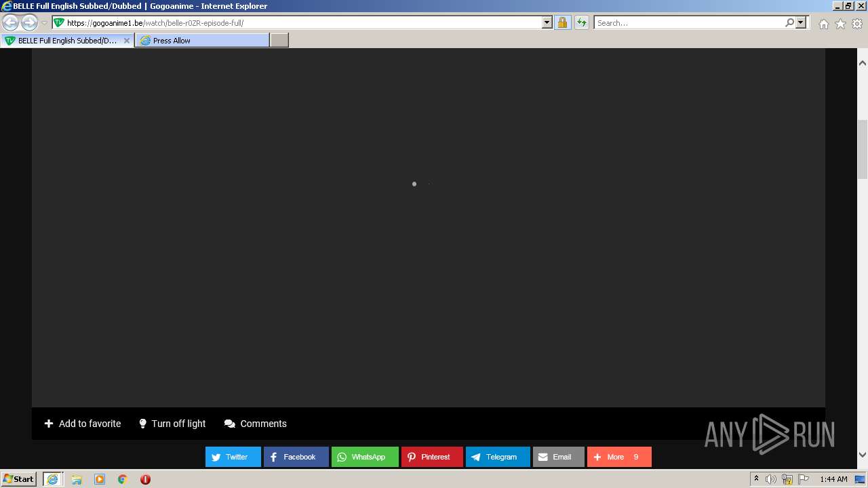This screenshot has height=488, width=868.
Task: Launch Chrome from the taskbar
Action: click(123, 479)
